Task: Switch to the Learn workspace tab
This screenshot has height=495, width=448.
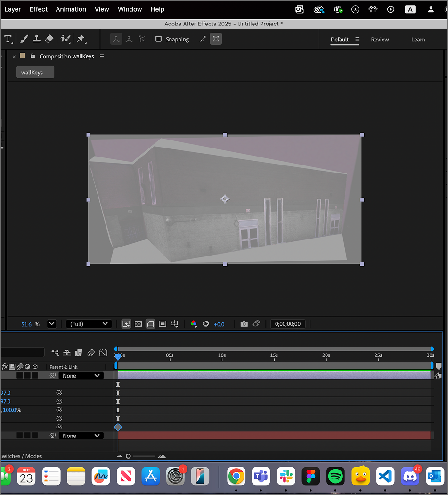Action: point(418,40)
